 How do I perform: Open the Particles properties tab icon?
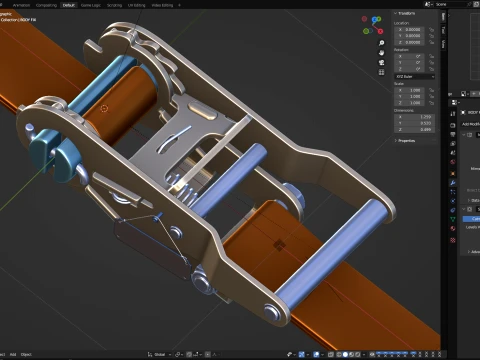pos(453,192)
